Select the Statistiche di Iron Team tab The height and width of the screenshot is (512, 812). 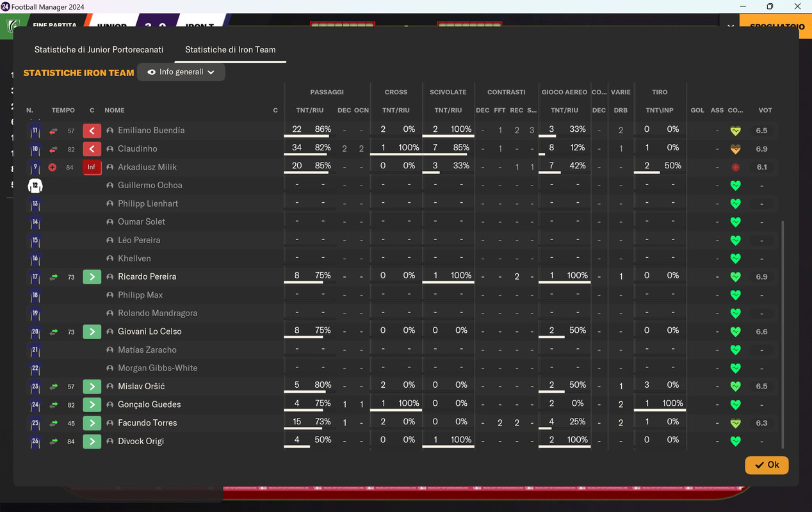pos(231,49)
